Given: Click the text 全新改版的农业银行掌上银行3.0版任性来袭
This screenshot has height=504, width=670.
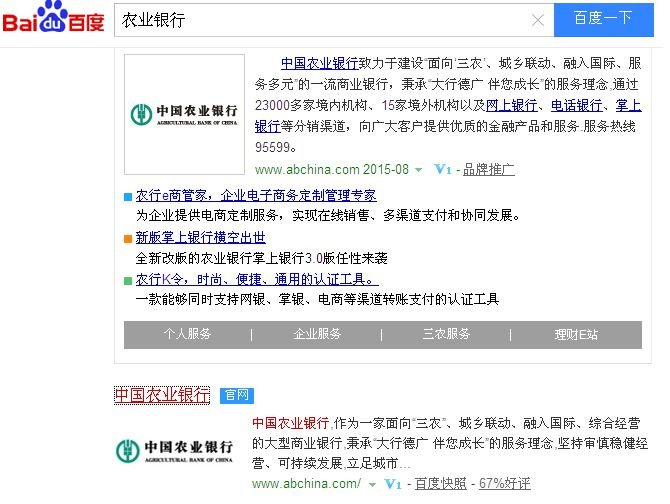Looking at the screenshot, I should pyautogui.click(x=261, y=258).
